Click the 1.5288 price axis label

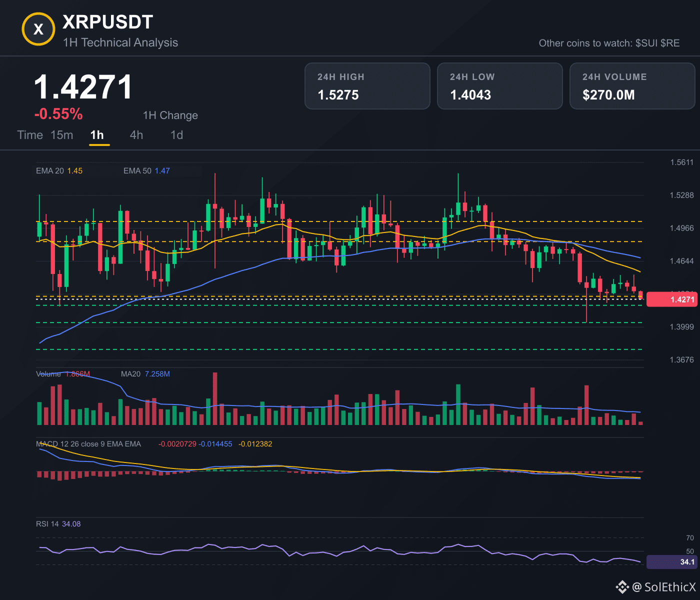coord(682,195)
